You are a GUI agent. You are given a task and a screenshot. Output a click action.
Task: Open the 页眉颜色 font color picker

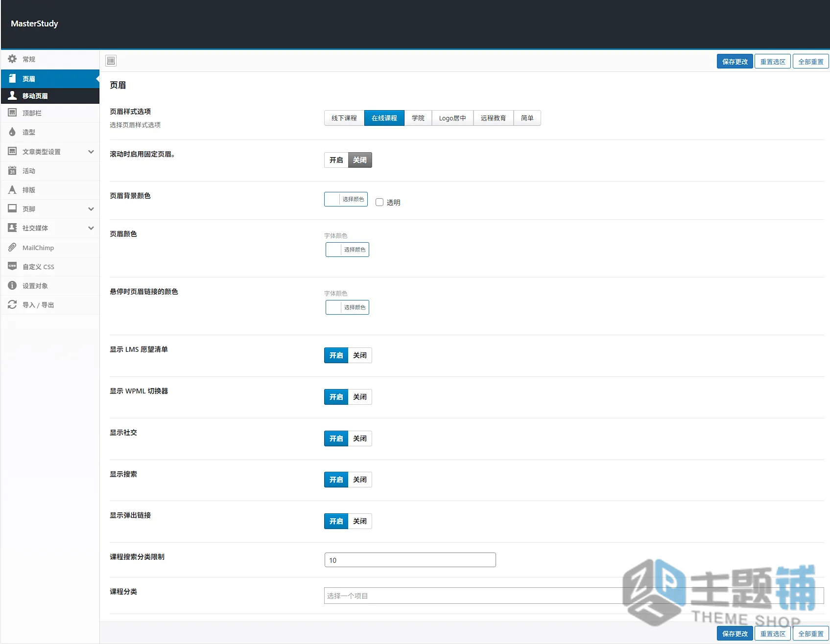(x=347, y=250)
